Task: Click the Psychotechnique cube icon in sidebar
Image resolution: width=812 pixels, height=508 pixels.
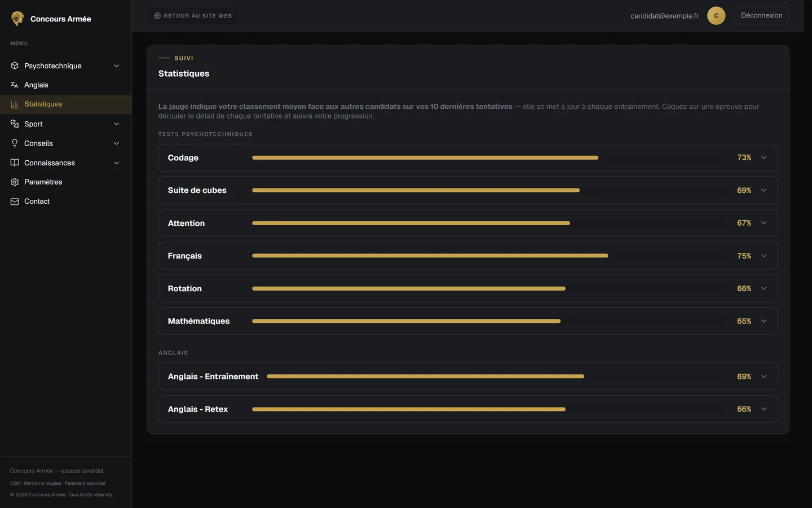Action: pyautogui.click(x=15, y=65)
